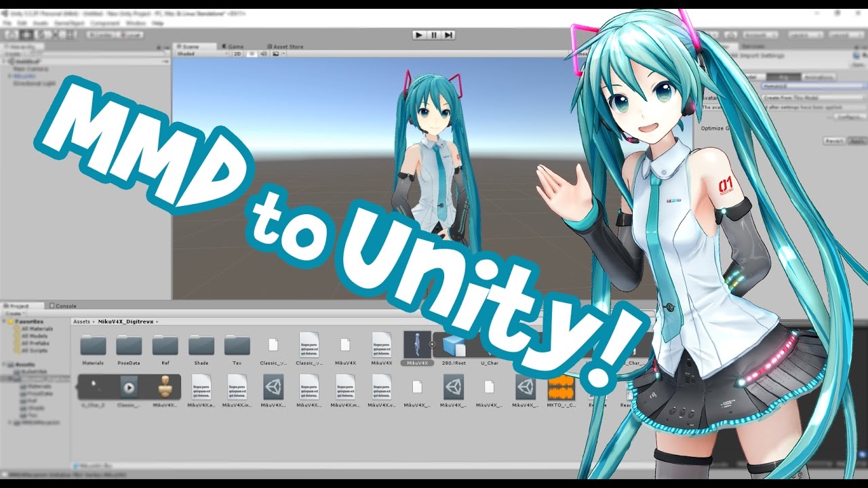Open the Tex folder icon

point(237,345)
